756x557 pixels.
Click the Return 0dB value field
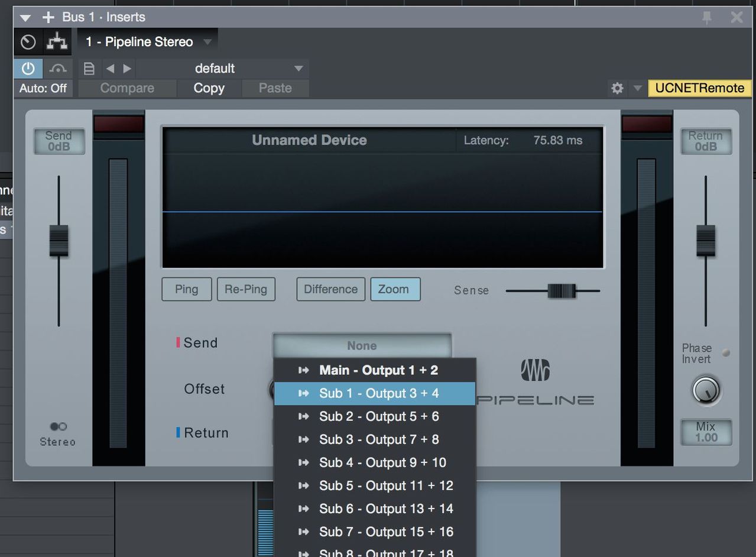coord(706,141)
